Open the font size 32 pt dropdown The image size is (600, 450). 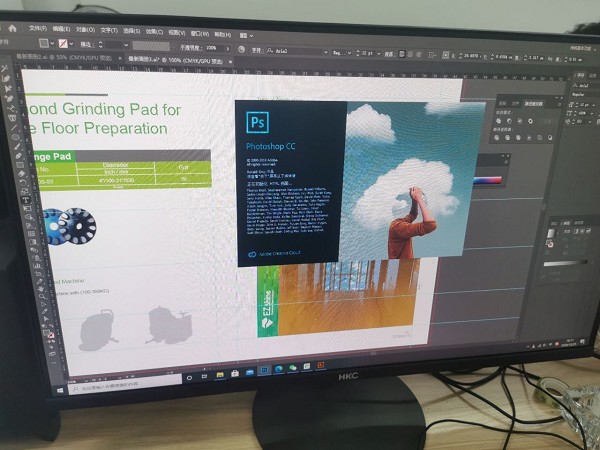pos(379,54)
